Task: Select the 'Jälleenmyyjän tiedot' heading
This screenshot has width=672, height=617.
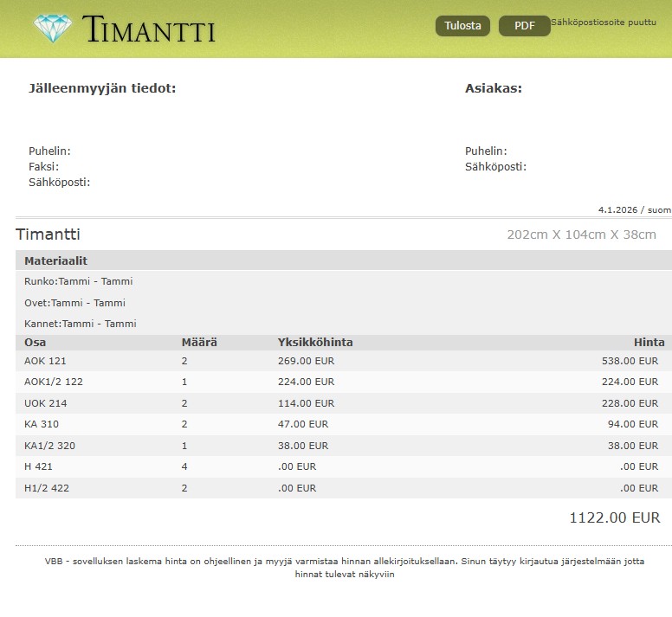Action: pyautogui.click(x=102, y=88)
